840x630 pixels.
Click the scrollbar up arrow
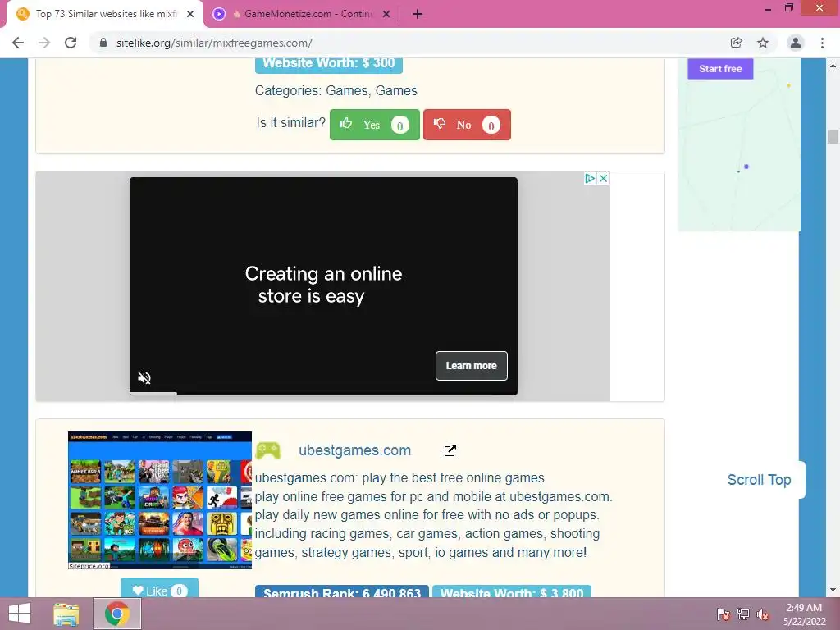pyautogui.click(x=833, y=66)
